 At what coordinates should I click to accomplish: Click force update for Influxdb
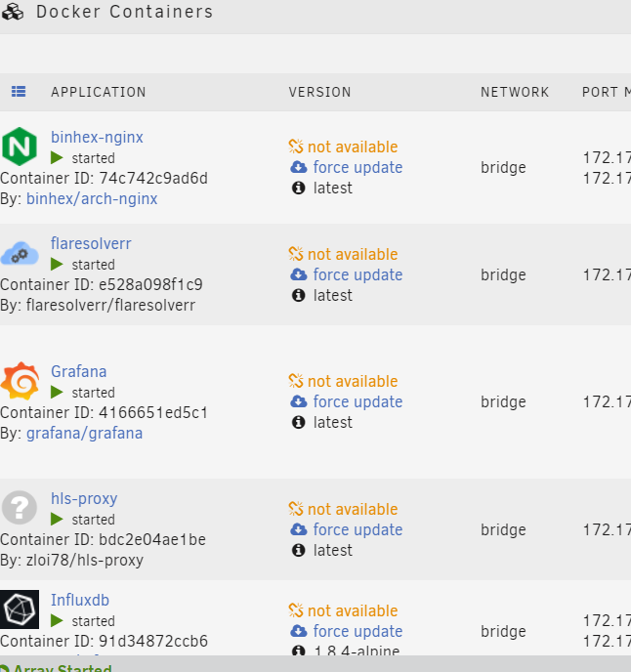click(x=358, y=631)
